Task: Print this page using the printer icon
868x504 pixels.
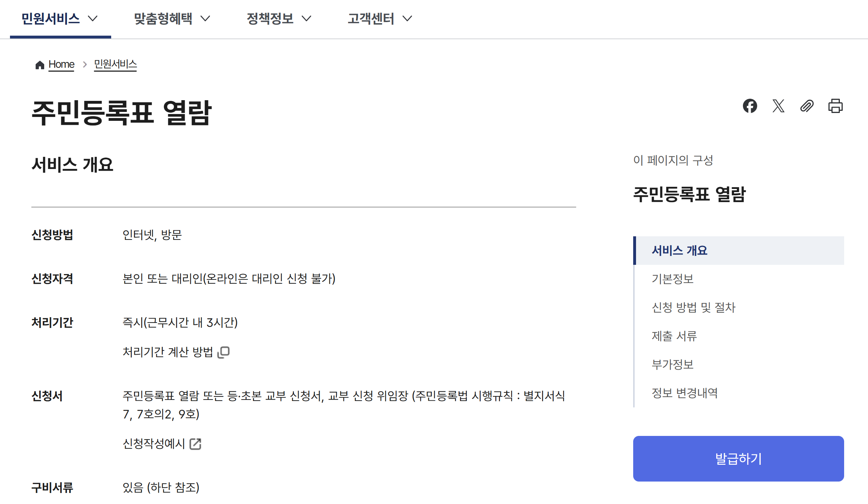Action: tap(836, 106)
